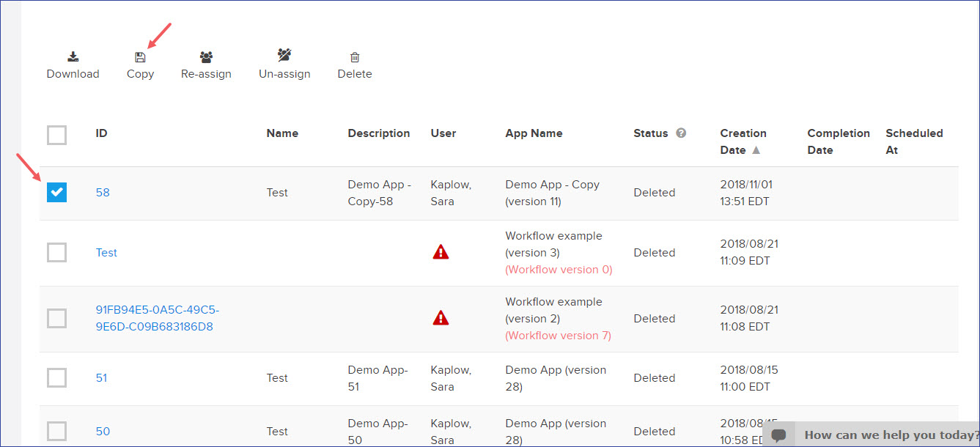Click warning icon in Test row
The height and width of the screenshot is (447, 980).
pyautogui.click(x=441, y=252)
